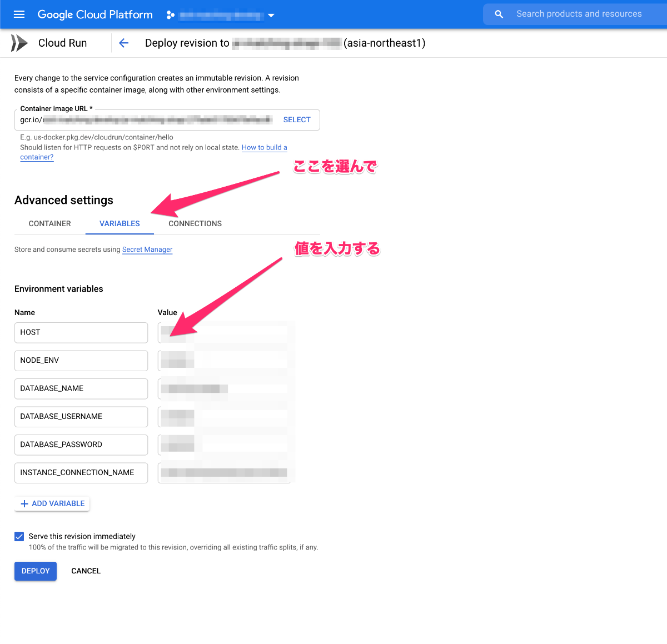Switch to the VARIABLES tab
667x644 pixels.
pos(120,223)
